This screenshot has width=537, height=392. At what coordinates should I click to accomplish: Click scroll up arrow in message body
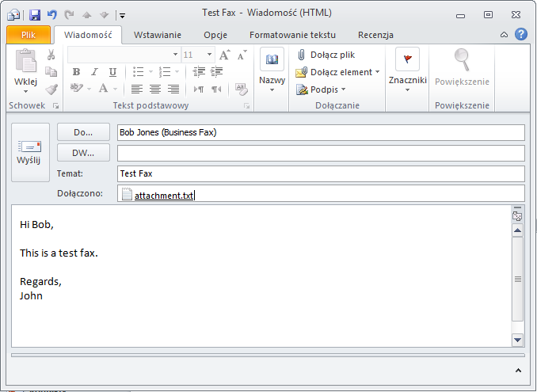(517, 230)
